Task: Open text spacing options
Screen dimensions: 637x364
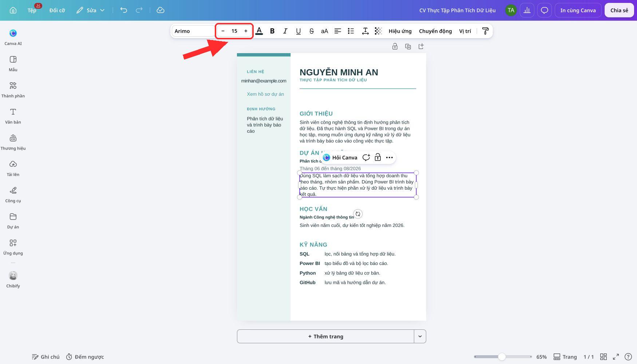Action: [365, 31]
